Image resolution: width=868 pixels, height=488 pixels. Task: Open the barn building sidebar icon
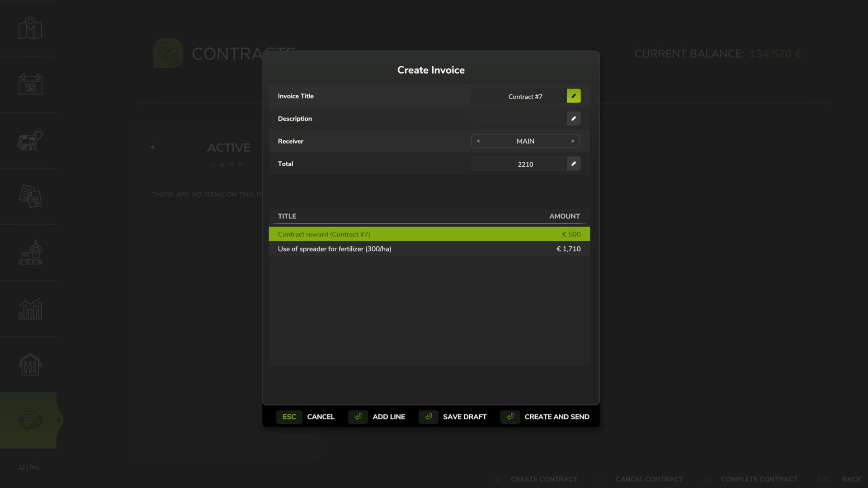point(30,365)
